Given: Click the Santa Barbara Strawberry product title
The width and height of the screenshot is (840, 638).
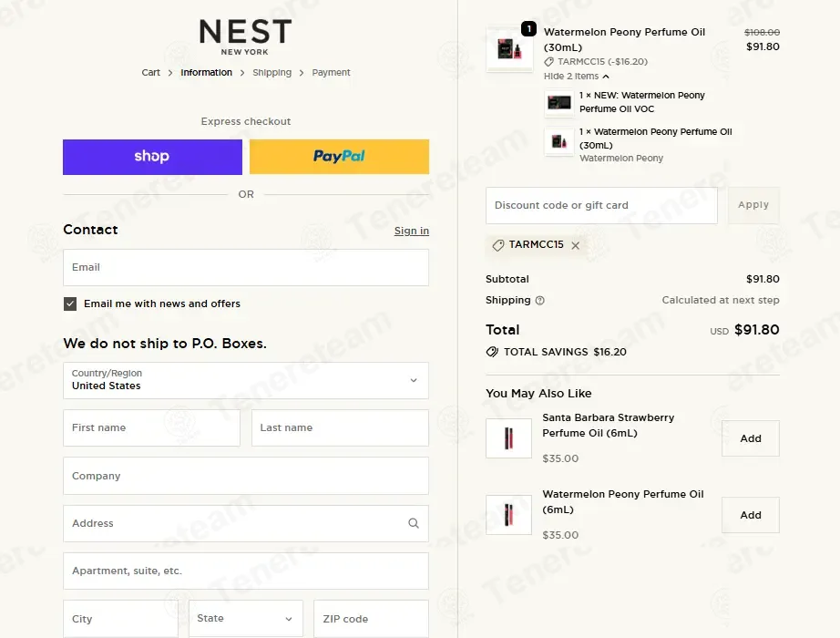Looking at the screenshot, I should click(608, 425).
